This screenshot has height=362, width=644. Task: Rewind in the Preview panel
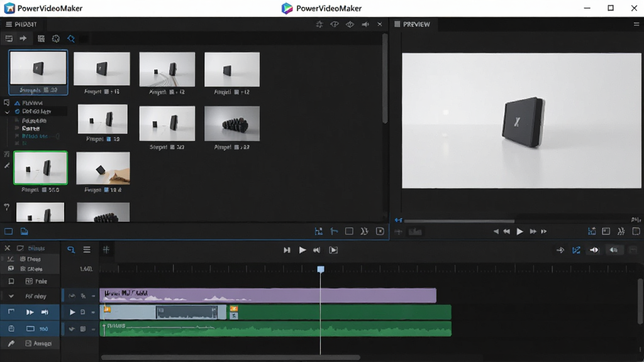[507, 231]
